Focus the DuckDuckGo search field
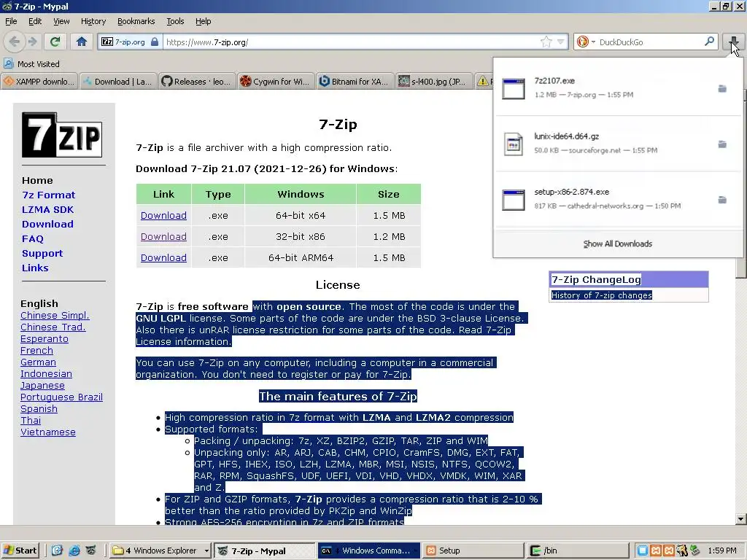This screenshot has width=747, height=560. tap(650, 42)
